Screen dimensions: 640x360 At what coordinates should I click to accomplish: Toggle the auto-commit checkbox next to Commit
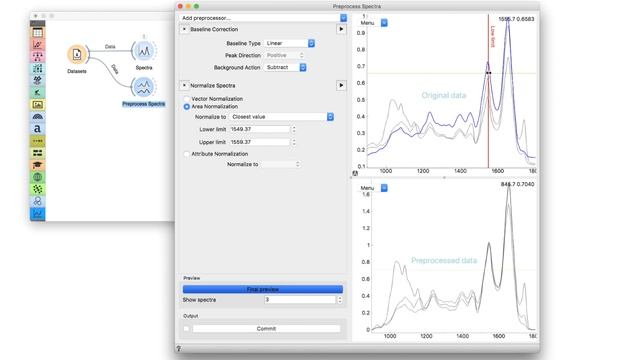(x=187, y=329)
